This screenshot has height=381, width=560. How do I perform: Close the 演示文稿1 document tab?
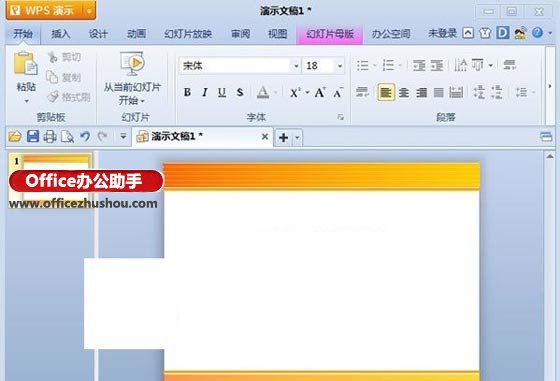pos(265,136)
